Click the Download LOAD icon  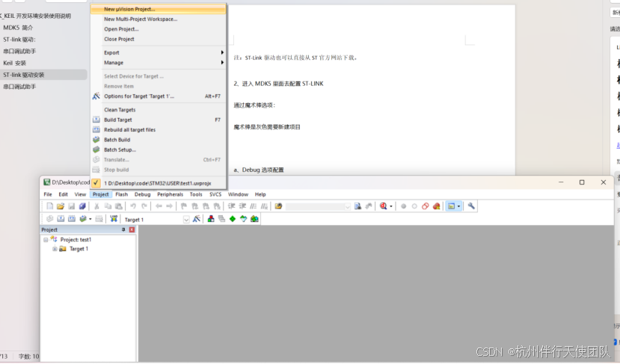tap(114, 219)
